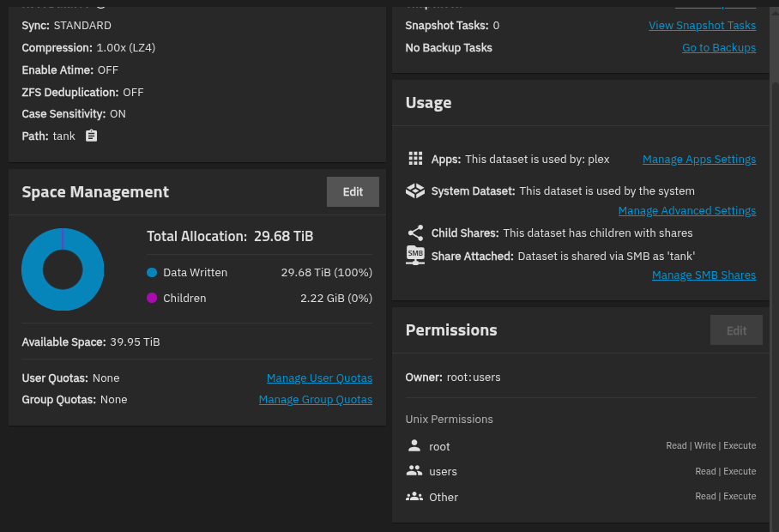Go to Backups via link
This screenshot has width=779, height=532.
tap(718, 48)
